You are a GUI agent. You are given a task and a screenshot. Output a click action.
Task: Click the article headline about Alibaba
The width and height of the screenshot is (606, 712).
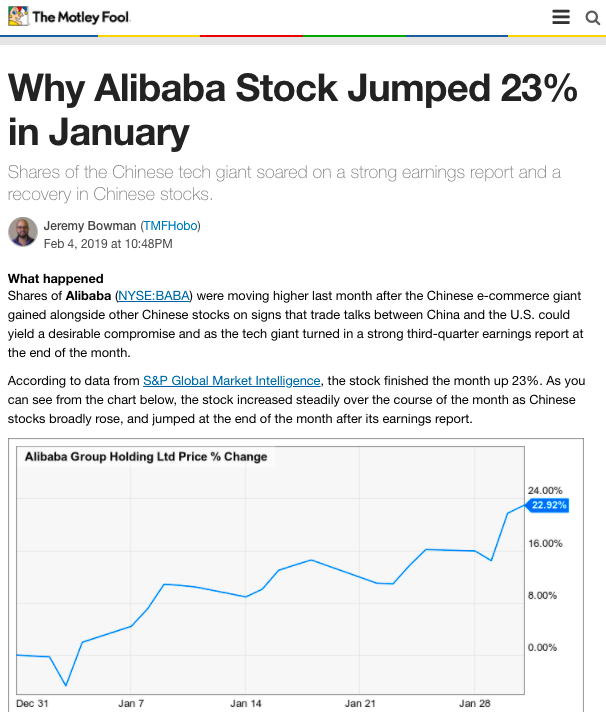tap(292, 109)
